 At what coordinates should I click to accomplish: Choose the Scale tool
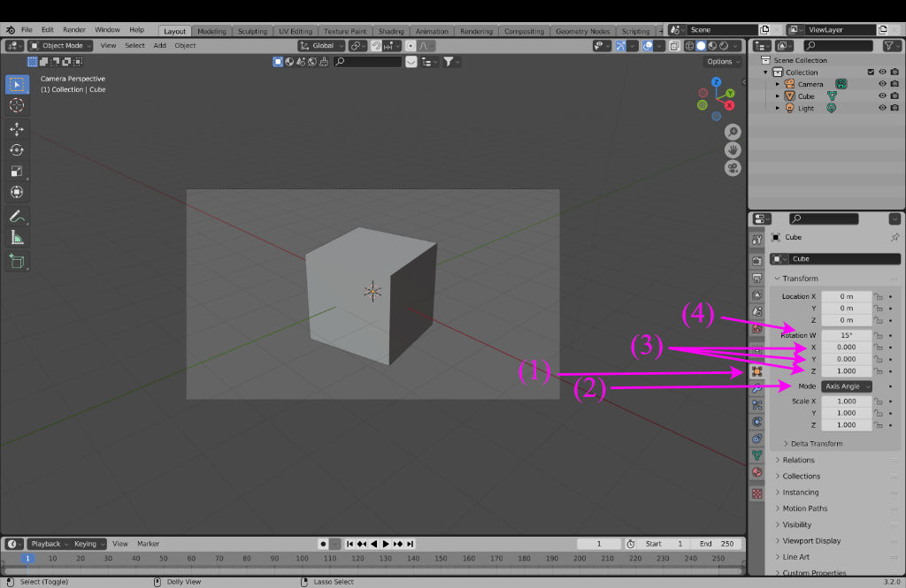(16, 172)
